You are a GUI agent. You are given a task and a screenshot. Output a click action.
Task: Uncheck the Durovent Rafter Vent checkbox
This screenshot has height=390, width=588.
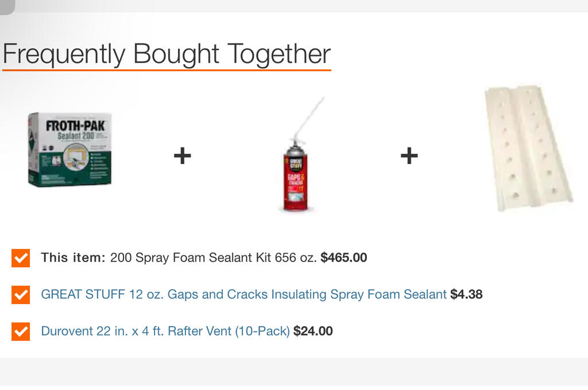(21, 331)
